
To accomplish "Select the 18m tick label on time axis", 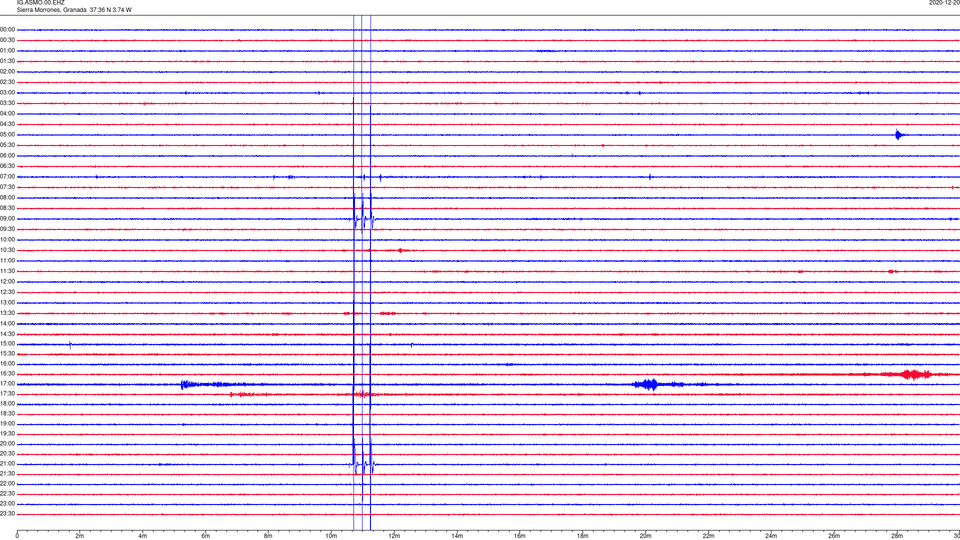I will [582, 536].
